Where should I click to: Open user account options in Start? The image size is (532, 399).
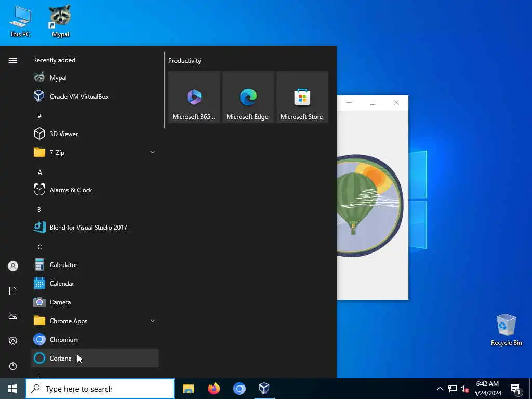pyautogui.click(x=13, y=266)
